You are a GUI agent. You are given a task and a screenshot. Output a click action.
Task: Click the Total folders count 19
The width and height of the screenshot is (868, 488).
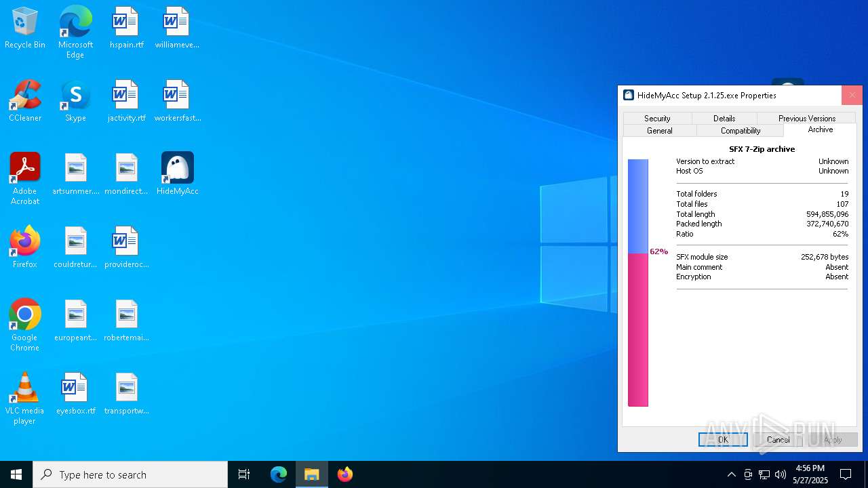point(844,194)
